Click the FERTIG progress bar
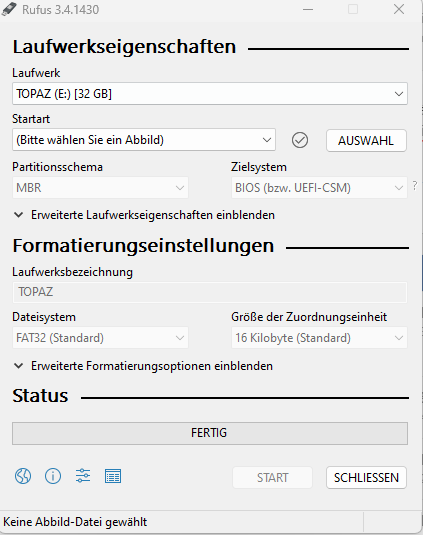The height and width of the screenshot is (535, 423). (x=210, y=433)
